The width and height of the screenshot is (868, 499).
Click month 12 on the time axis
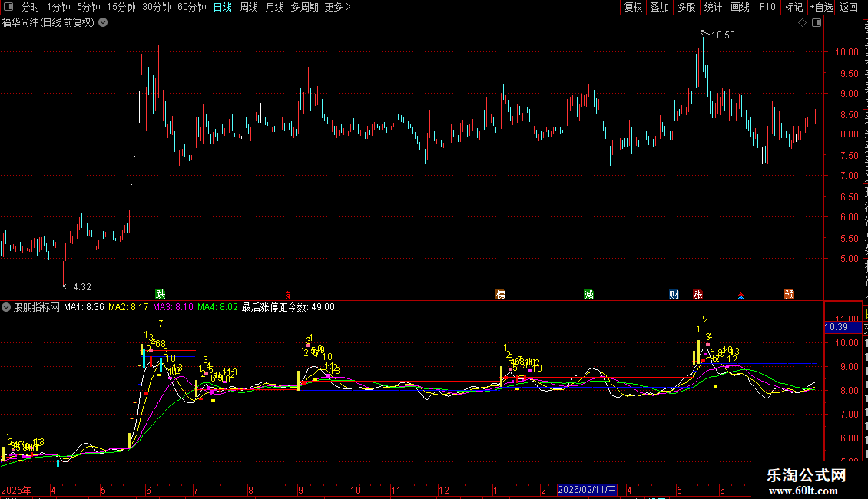[x=444, y=490]
